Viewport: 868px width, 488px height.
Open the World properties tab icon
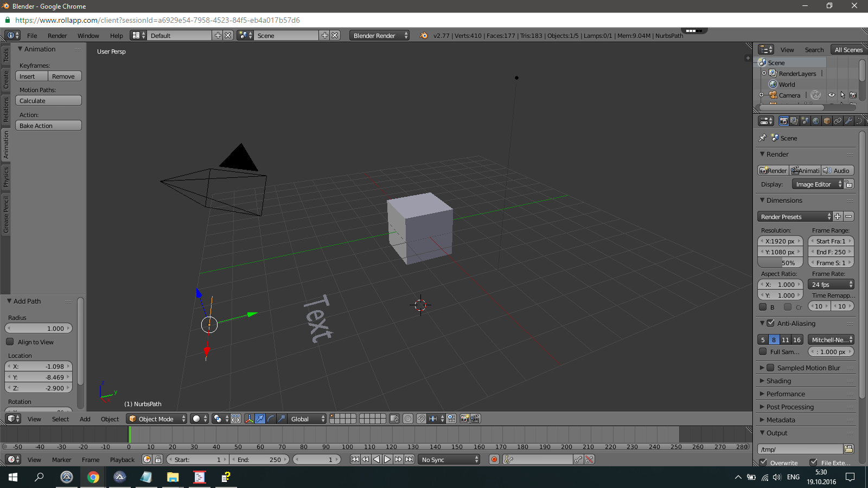point(816,121)
